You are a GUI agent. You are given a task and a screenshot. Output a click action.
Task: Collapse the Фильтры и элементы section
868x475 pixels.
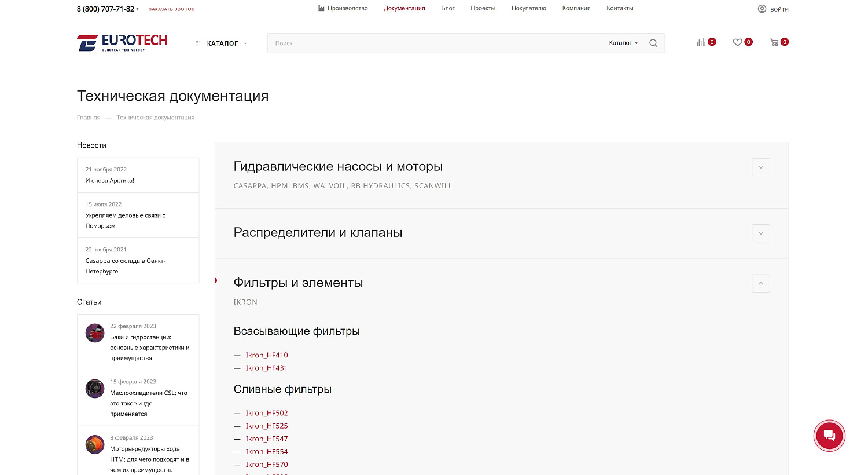760,283
